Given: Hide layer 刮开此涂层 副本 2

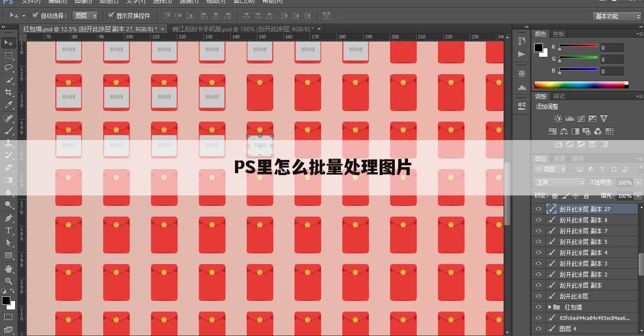Looking at the screenshot, I should (538, 274).
